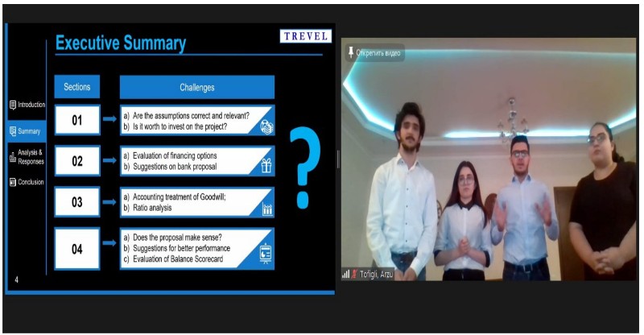Click the gift box icon in challenge 02

tap(266, 166)
